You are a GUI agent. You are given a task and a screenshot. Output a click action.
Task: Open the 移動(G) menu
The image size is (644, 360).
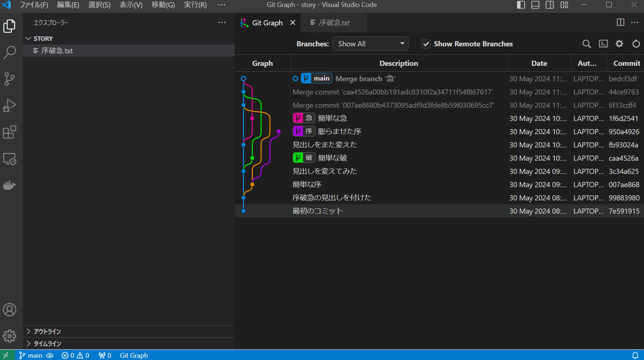[163, 5]
